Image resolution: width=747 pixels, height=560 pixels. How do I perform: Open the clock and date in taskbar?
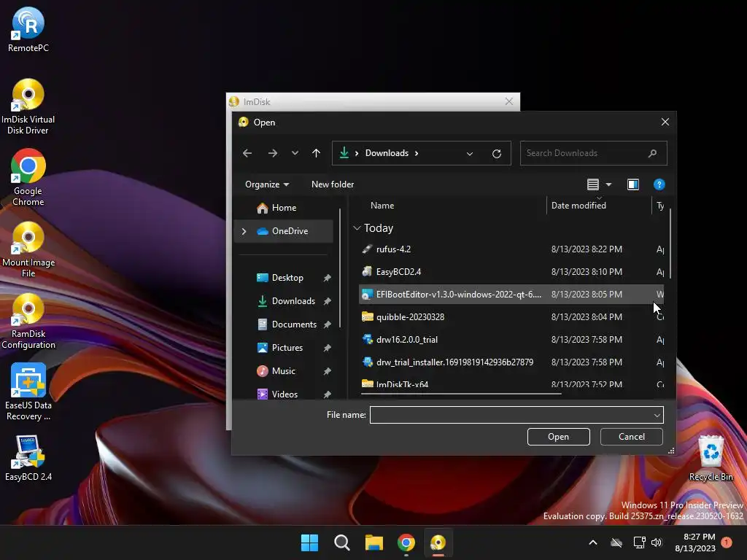click(x=695, y=542)
